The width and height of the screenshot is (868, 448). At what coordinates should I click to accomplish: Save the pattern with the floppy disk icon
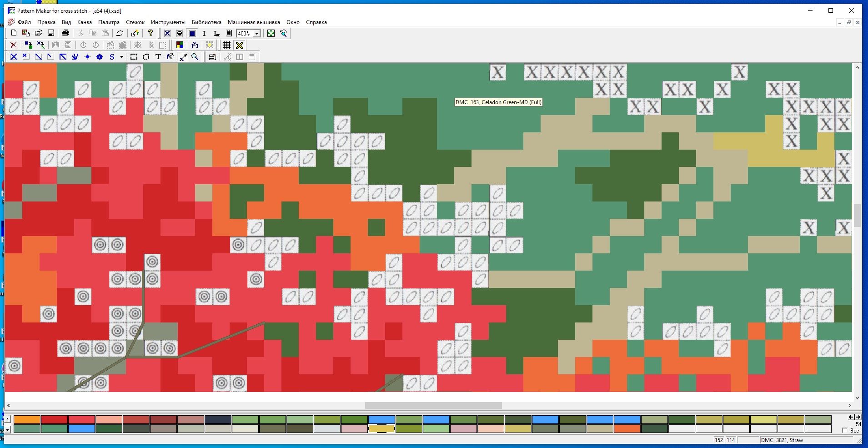(x=51, y=33)
